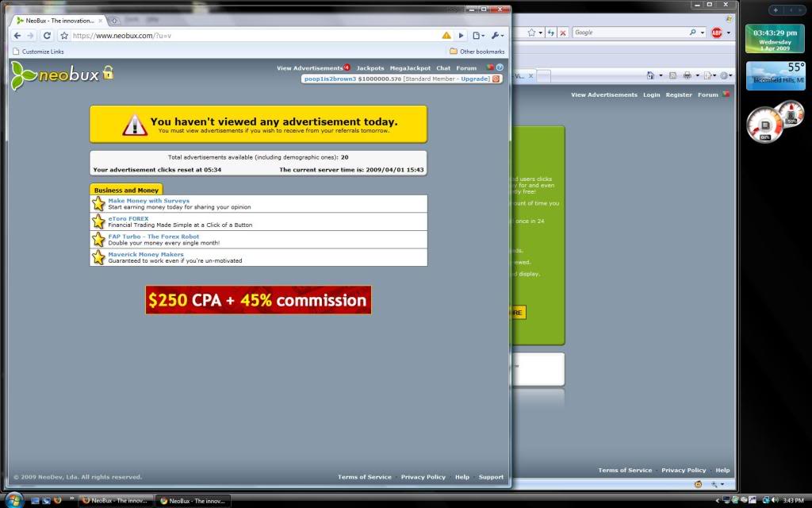Open the MegaJackpot page
This screenshot has width=812, height=508.
(x=410, y=68)
